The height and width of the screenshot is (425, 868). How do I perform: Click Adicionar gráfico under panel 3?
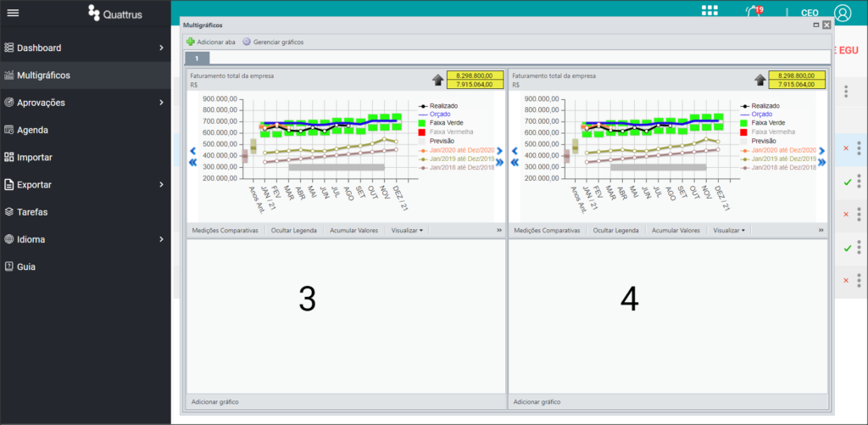(215, 402)
